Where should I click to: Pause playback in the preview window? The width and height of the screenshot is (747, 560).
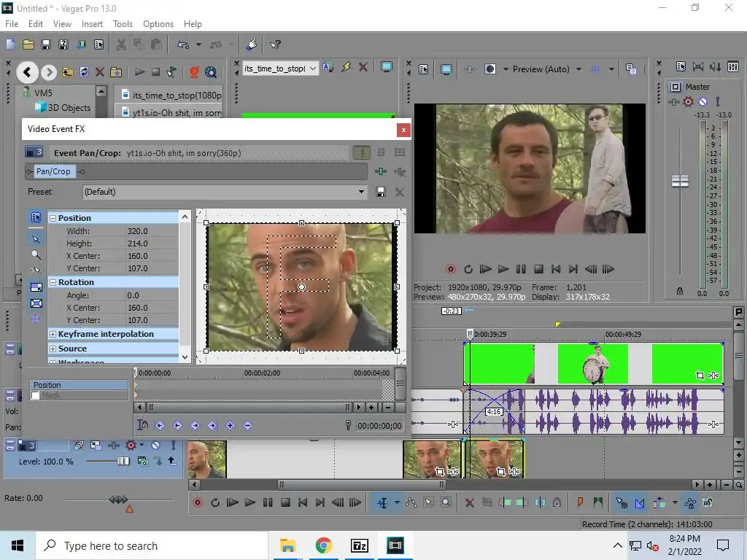[521, 269]
